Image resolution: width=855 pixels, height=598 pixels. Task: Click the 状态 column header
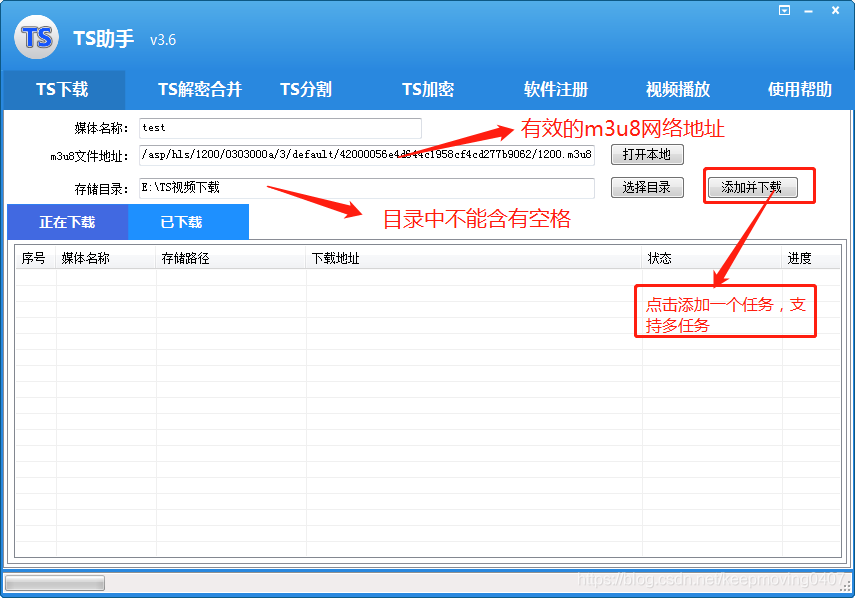click(712, 258)
